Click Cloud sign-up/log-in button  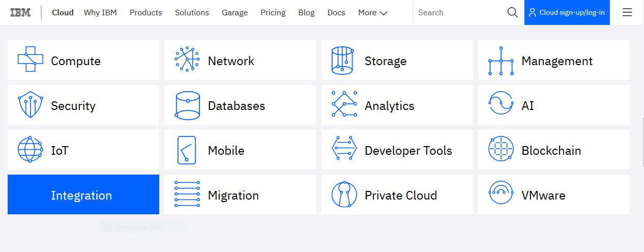point(567,13)
